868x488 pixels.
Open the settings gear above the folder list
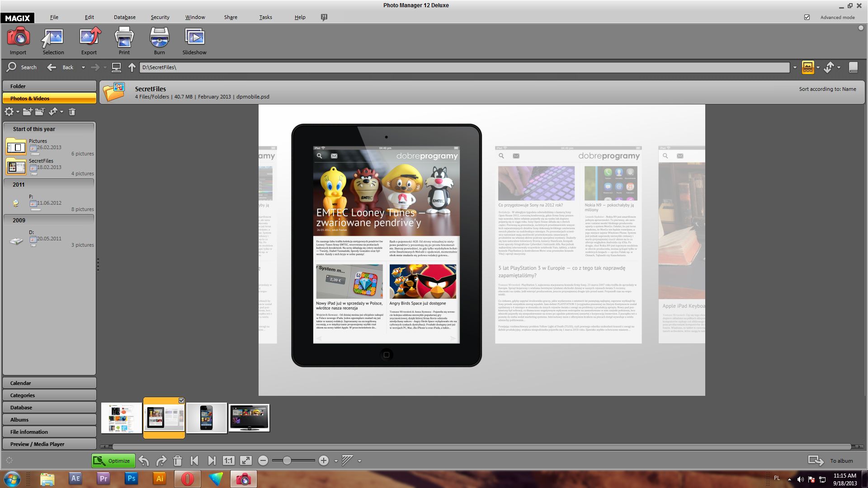pyautogui.click(x=9, y=112)
